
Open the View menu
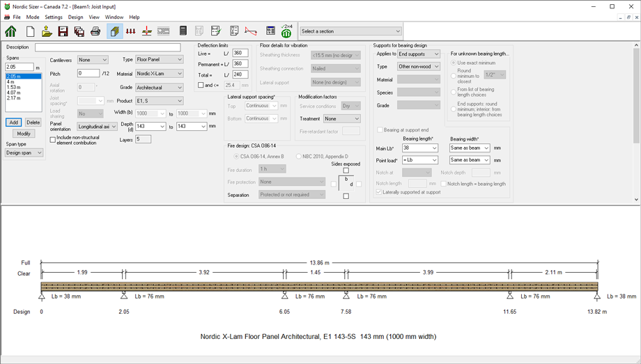click(x=94, y=17)
